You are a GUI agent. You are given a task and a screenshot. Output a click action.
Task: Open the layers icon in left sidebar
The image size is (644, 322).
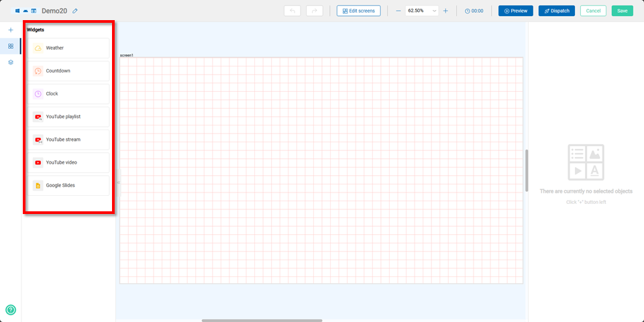click(x=10, y=62)
